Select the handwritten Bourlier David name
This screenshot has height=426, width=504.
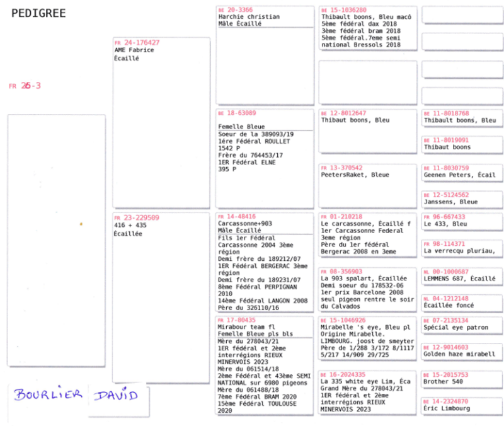76,395
